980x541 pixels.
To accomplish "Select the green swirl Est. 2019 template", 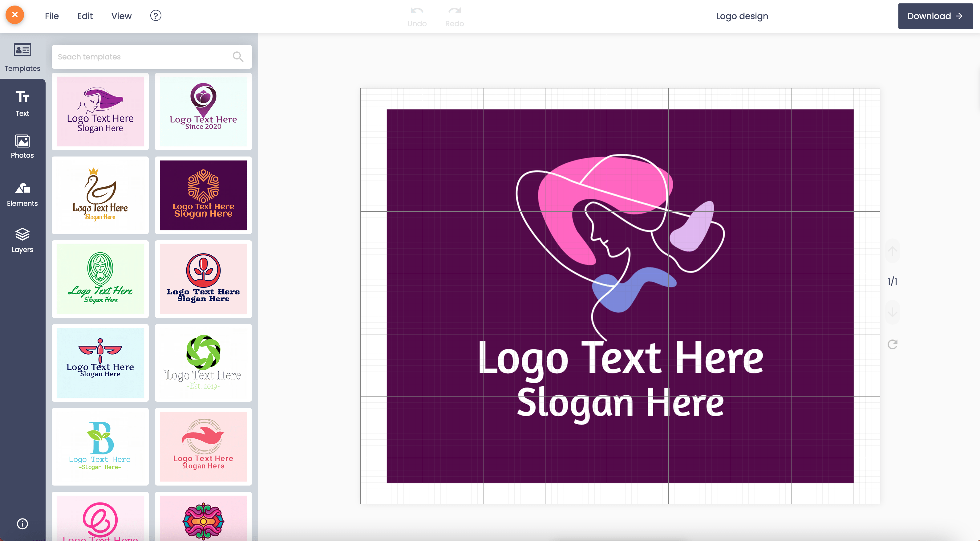I will click(x=203, y=363).
